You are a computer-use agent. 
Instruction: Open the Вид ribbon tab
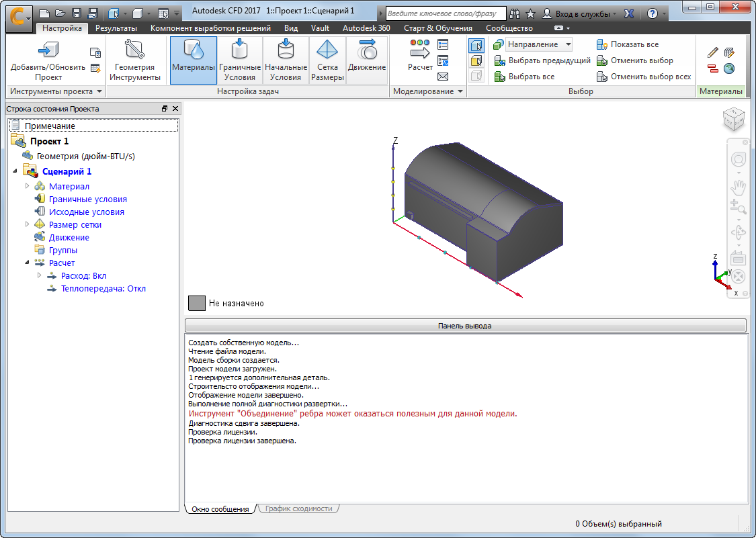point(291,28)
